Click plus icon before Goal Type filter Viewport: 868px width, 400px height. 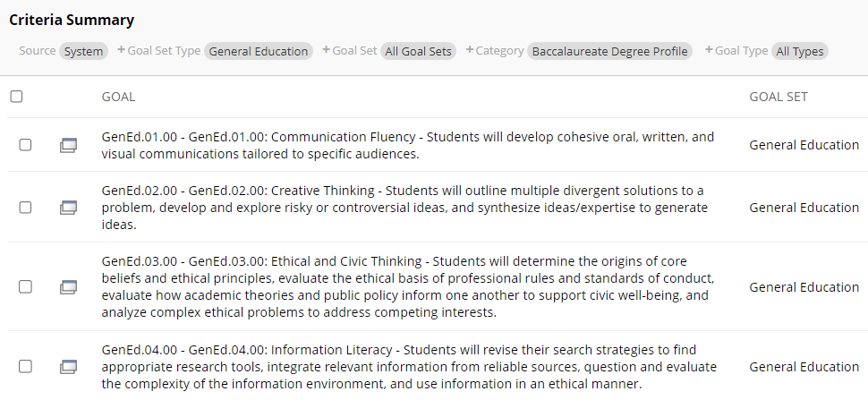709,50
